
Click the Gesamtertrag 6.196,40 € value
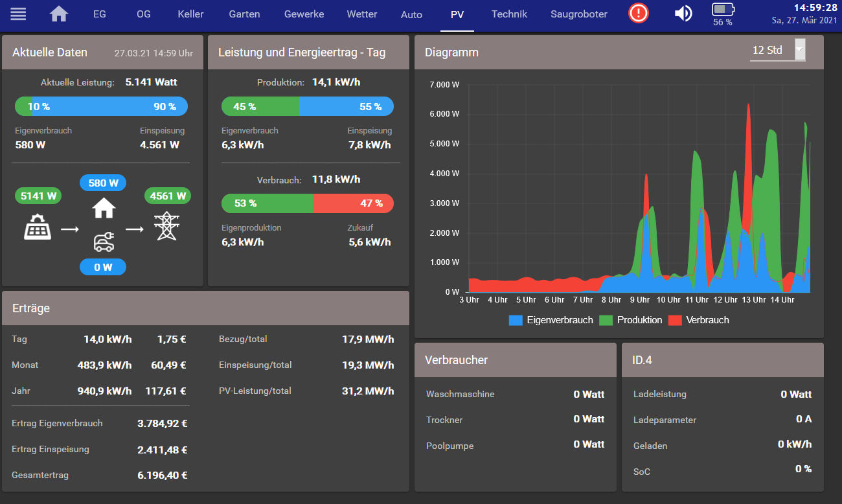(x=162, y=475)
